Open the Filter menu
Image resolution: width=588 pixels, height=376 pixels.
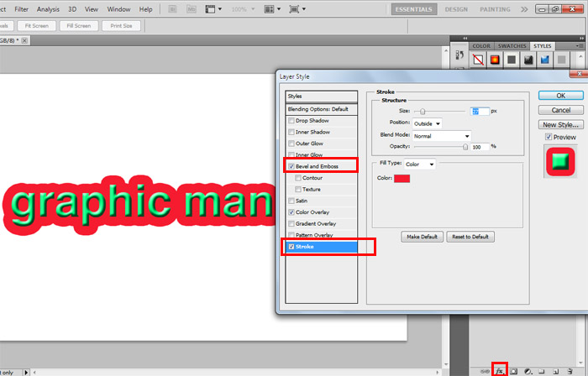tap(21, 9)
